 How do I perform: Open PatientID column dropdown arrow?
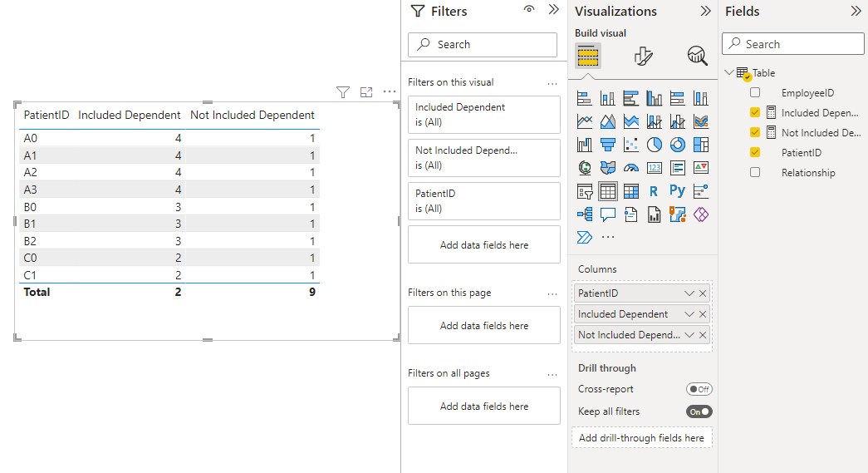coord(689,293)
